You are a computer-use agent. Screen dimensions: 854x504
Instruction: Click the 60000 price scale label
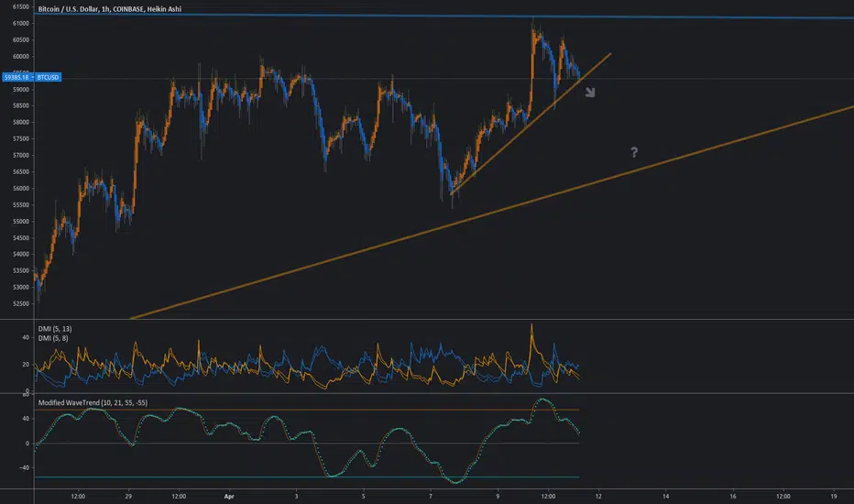(21, 57)
